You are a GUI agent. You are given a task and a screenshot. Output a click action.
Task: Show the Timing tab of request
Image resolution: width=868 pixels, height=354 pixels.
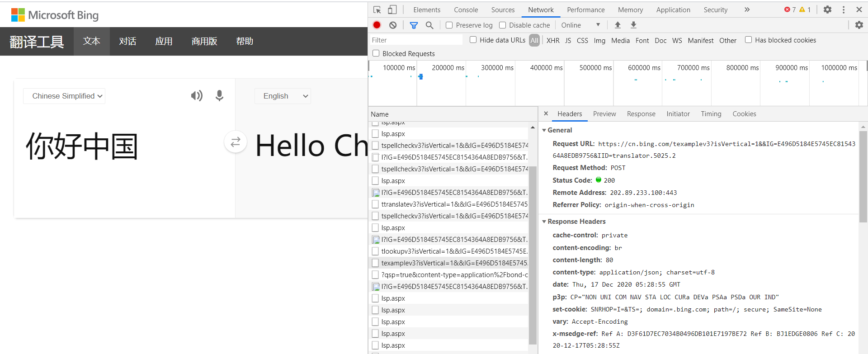[x=711, y=114]
